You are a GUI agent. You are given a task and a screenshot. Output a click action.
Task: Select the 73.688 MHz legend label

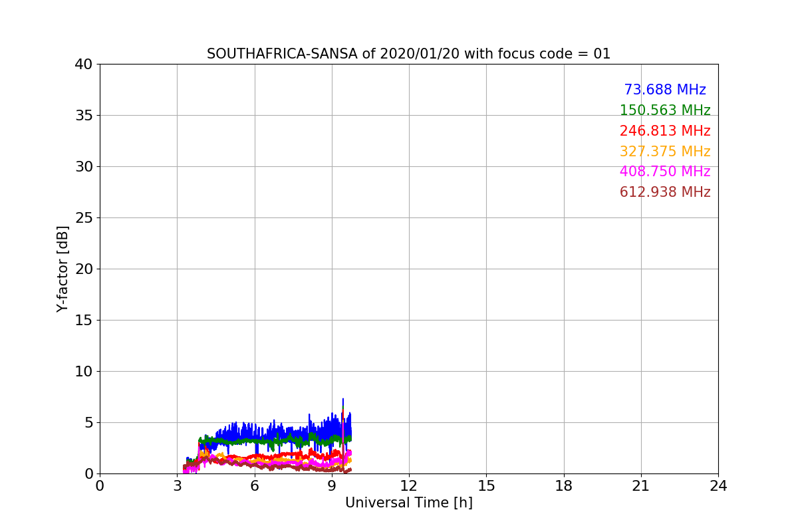click(665, 90)
